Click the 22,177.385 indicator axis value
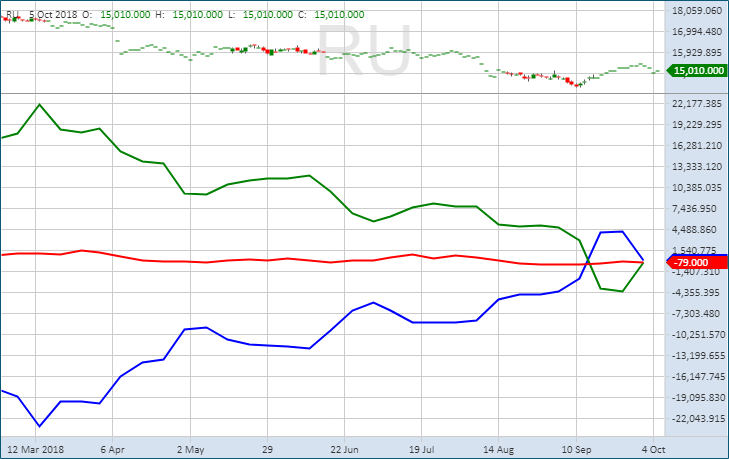 coord(697,103)
